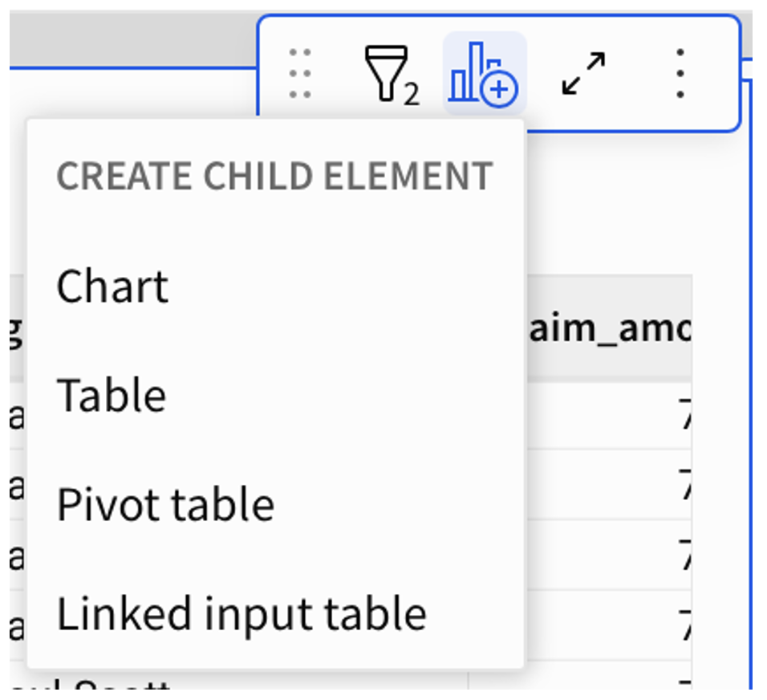The width and height of the screenshot is (767, 700).
Task: Select Table as the child element
Action: pos(112,396)
